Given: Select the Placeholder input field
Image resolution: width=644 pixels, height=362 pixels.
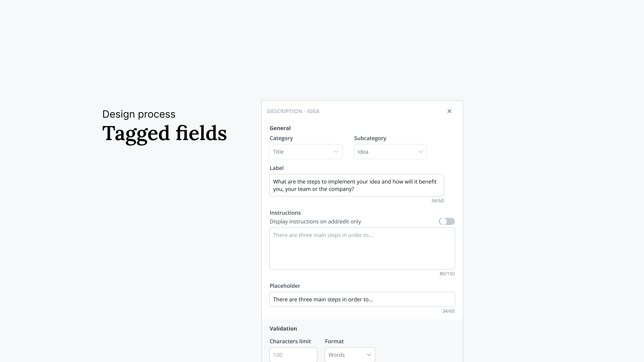Looking at the screenshot, I should [x=362, y=299].
